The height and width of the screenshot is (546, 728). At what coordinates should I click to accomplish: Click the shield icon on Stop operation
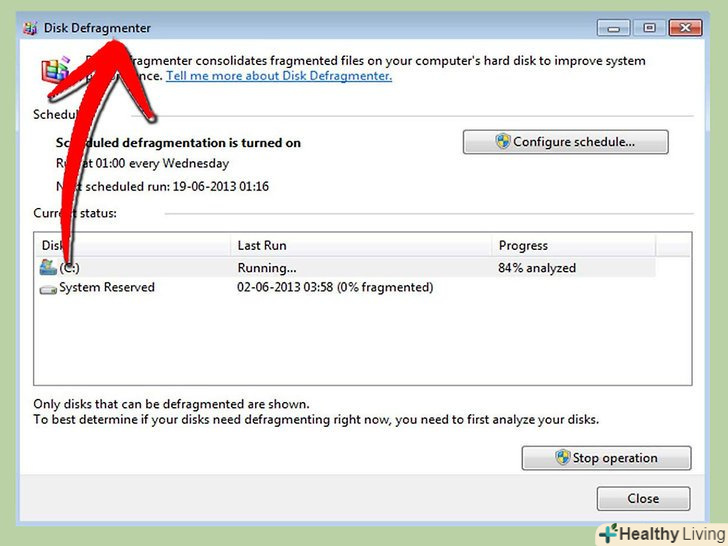(x=562, y=457)
